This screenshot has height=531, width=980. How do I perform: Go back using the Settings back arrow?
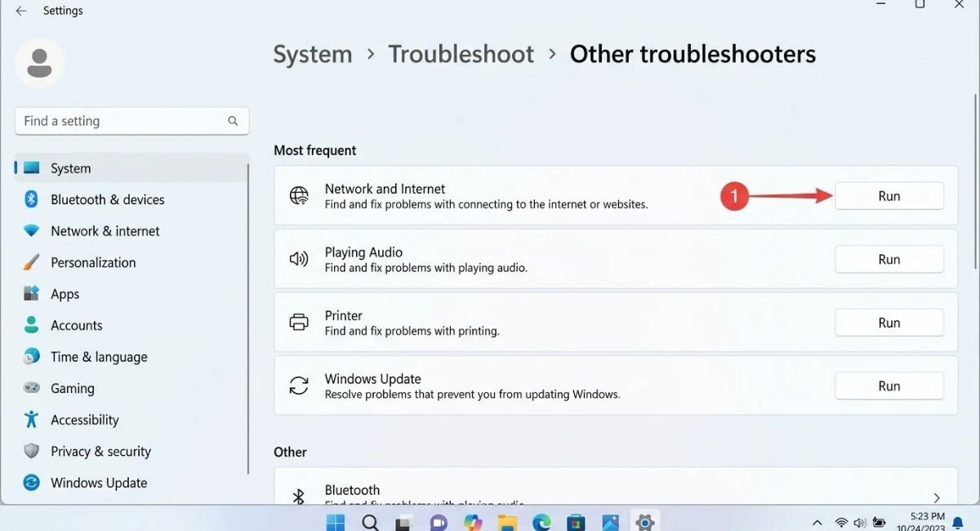click(x=21, y=11)
